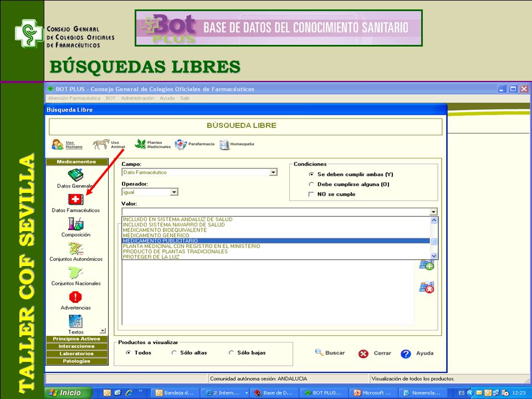Viewport: 532px width, 399px height.
Task: Open '2 Intern...' taskbar group
Action: coord(224,392)
